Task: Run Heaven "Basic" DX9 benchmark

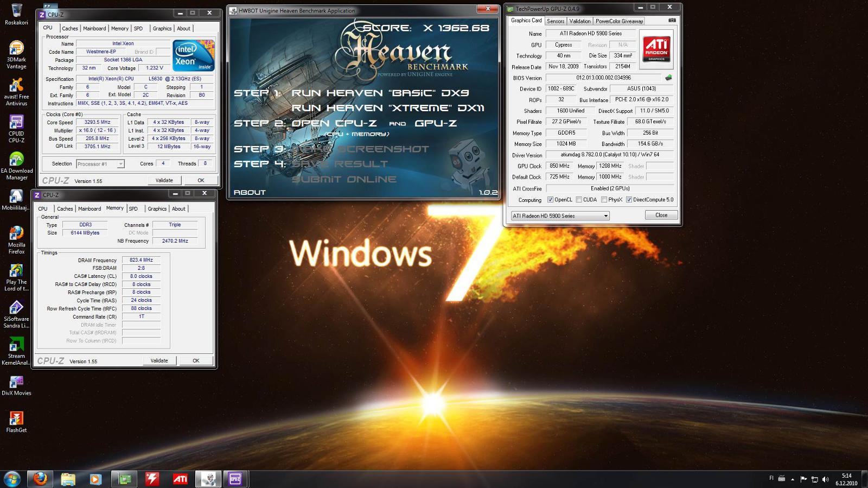Action: [380, 93]
